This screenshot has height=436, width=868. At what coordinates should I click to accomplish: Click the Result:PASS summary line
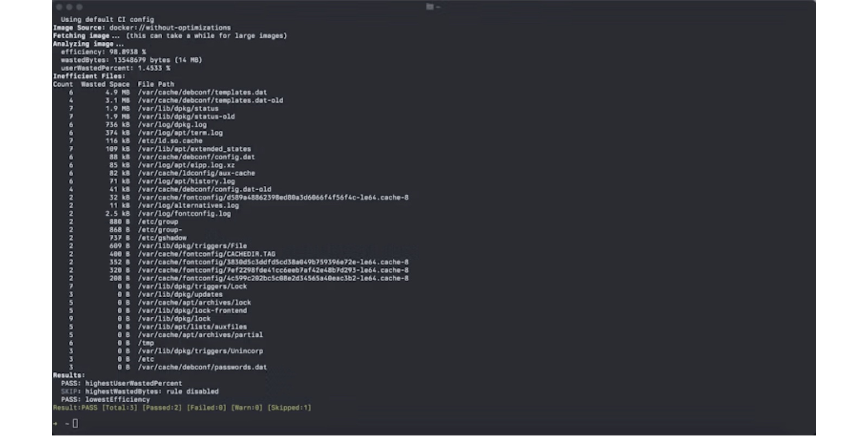point(182,408)
